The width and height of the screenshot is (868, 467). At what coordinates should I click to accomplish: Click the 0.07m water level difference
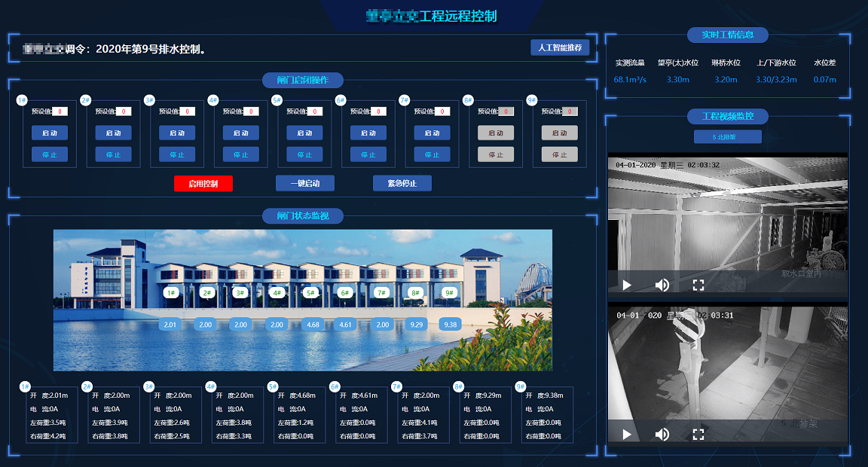pos(825,80)
